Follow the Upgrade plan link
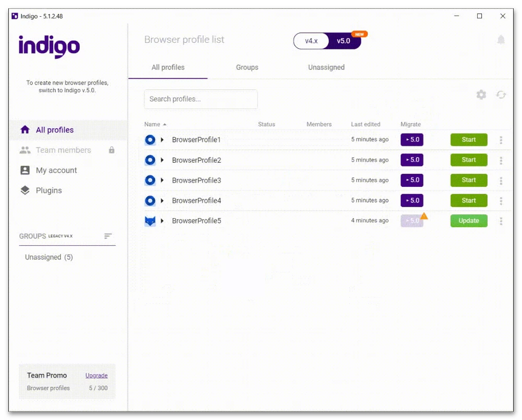Image resolution: width=522 pixels, height=420 pixels. tap(97, 376)
